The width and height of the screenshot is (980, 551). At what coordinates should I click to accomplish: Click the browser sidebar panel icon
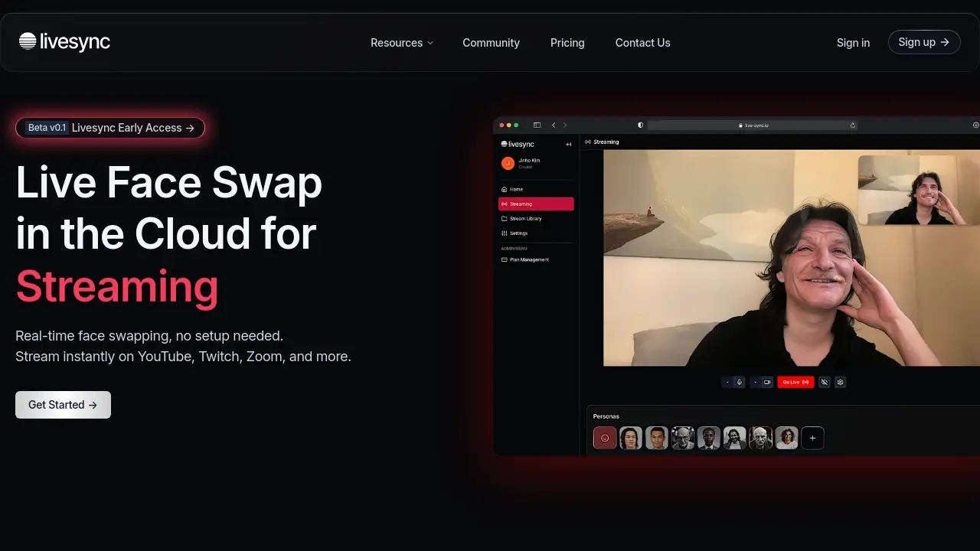(537, 125)
